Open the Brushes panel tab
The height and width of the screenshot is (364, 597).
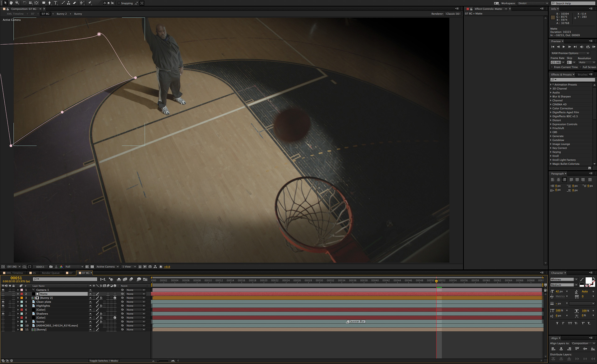582,75
